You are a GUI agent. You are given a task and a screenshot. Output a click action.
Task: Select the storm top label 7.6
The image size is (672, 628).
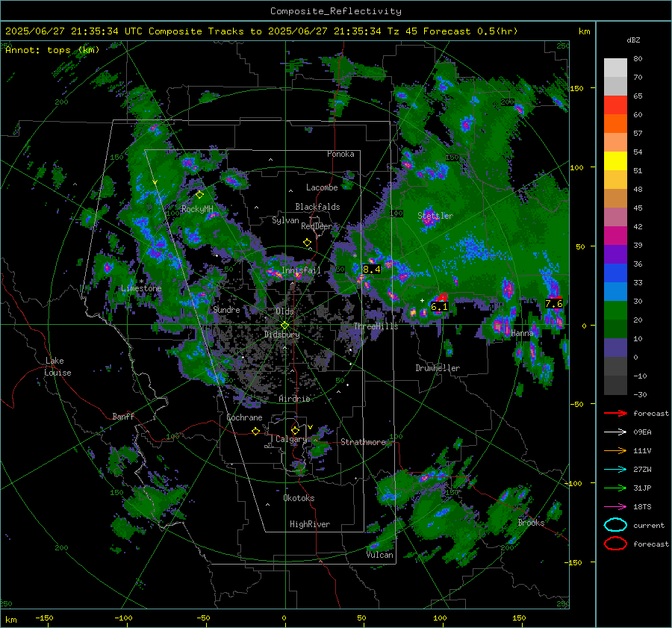[554, 304]
